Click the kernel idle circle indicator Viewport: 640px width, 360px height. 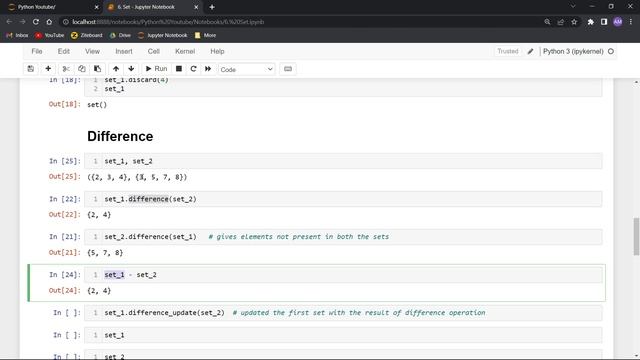coord(611,51)
